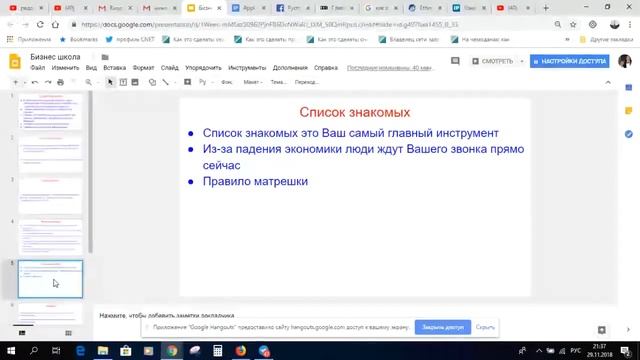The width and height of the screenshot is (640, 360).
Task: Click the print icon in toolbar
Action: click(x=60, y=82)
